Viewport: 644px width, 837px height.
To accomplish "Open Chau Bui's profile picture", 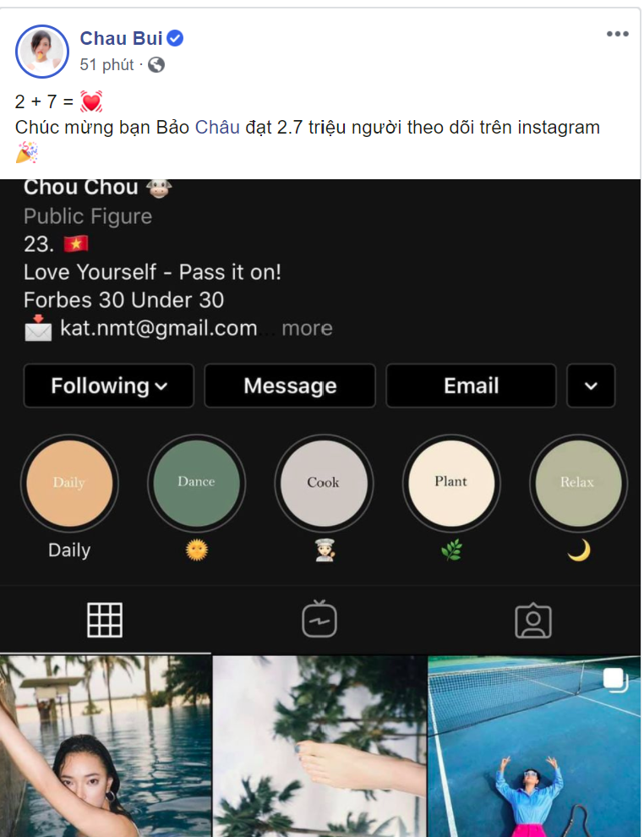I will tap(42, 52).
